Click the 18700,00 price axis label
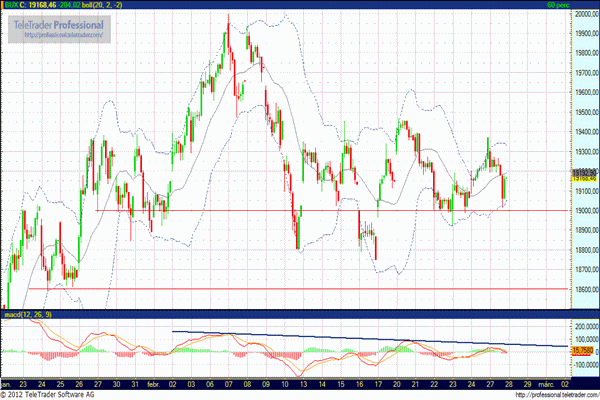Screen dimensions: 600x400 586,269
